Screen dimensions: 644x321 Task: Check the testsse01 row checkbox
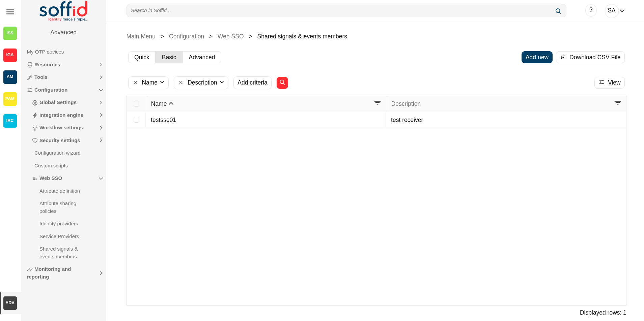[136, 120]
